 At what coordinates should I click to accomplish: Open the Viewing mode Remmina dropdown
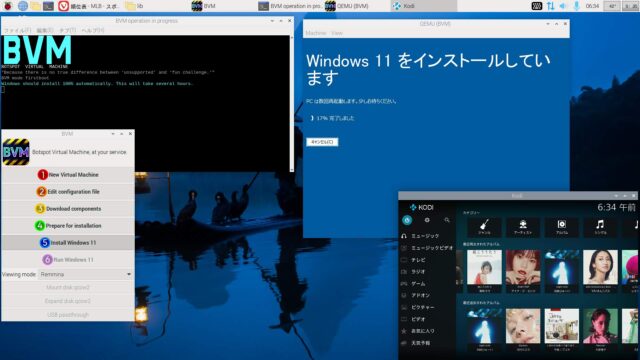click(86, 274)
